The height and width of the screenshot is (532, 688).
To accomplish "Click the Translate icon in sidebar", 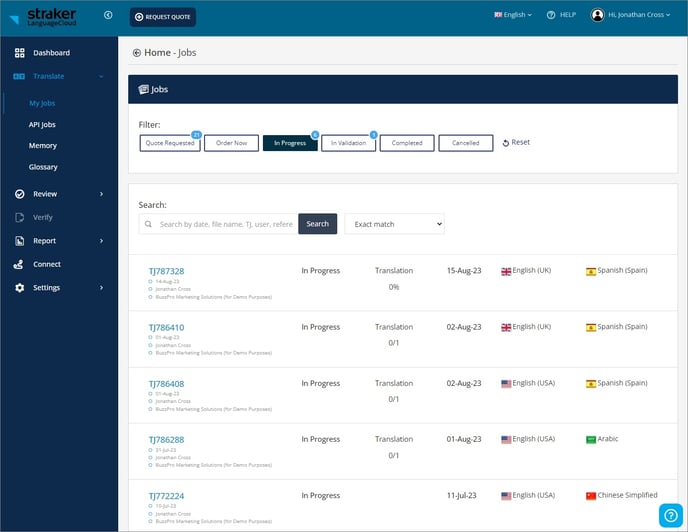I will coord(19,76).
